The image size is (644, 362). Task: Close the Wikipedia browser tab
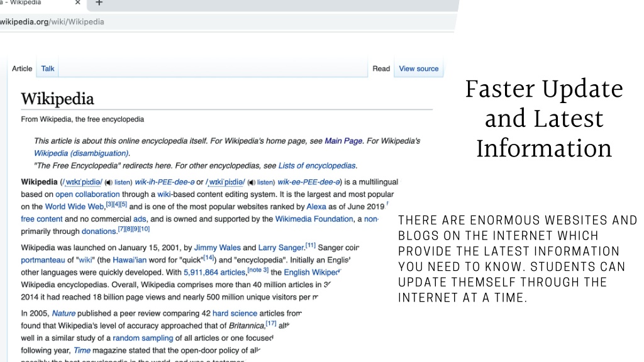pyautogui.click(x=77, y=3)
